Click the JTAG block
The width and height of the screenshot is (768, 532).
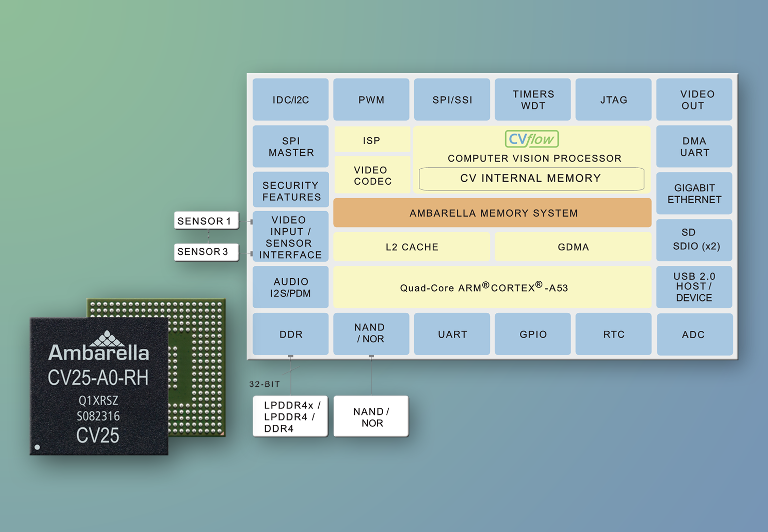pyautogui.click(x=613, y=100)
